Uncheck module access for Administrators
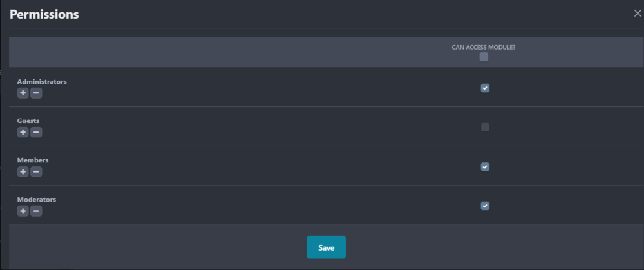Screen dimensions: 644x270 pos(485,88)
